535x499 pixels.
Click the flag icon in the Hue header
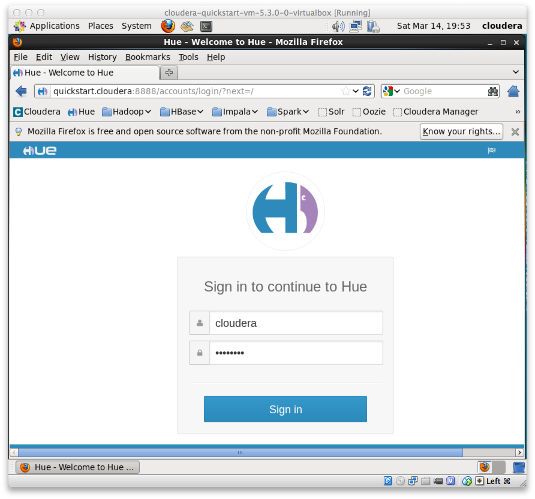(491, 150)
